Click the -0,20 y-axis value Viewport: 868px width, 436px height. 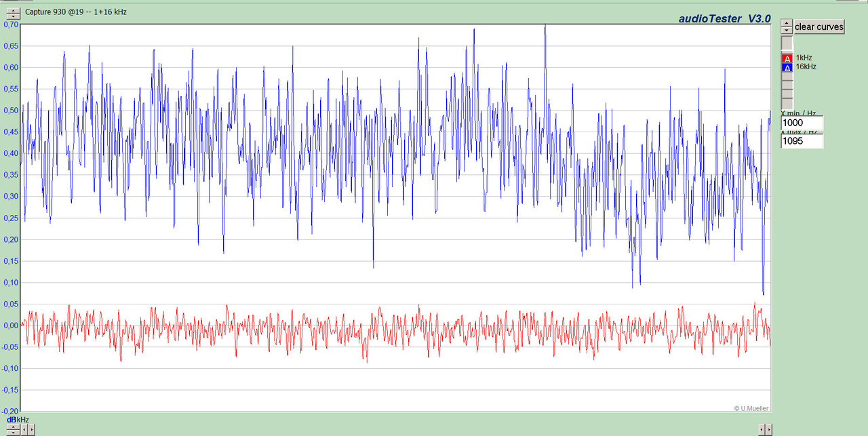(x=9, y=411)
